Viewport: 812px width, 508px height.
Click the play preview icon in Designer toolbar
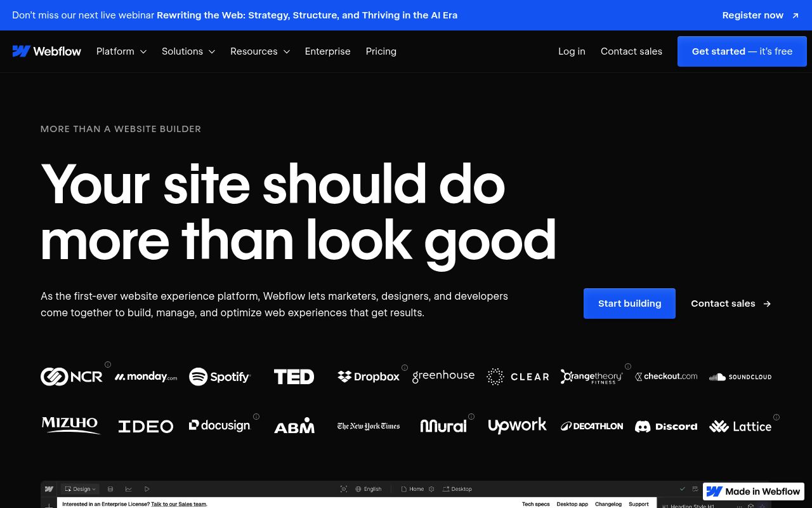tap(147, 489)
